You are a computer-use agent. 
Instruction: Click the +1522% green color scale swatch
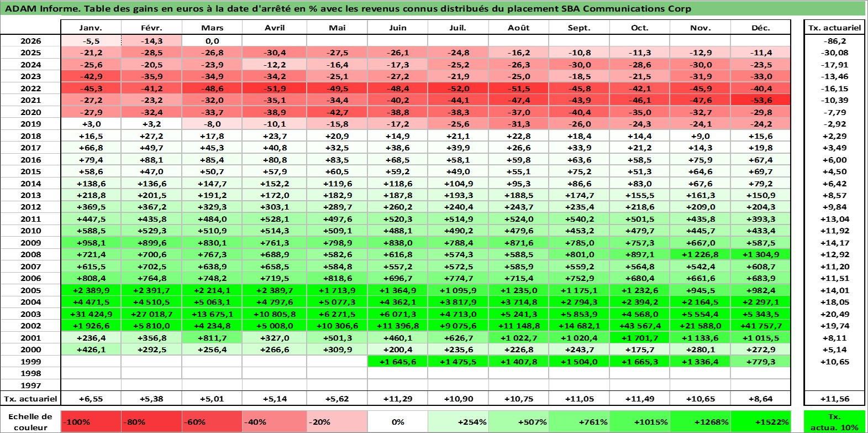click(760, 421)
